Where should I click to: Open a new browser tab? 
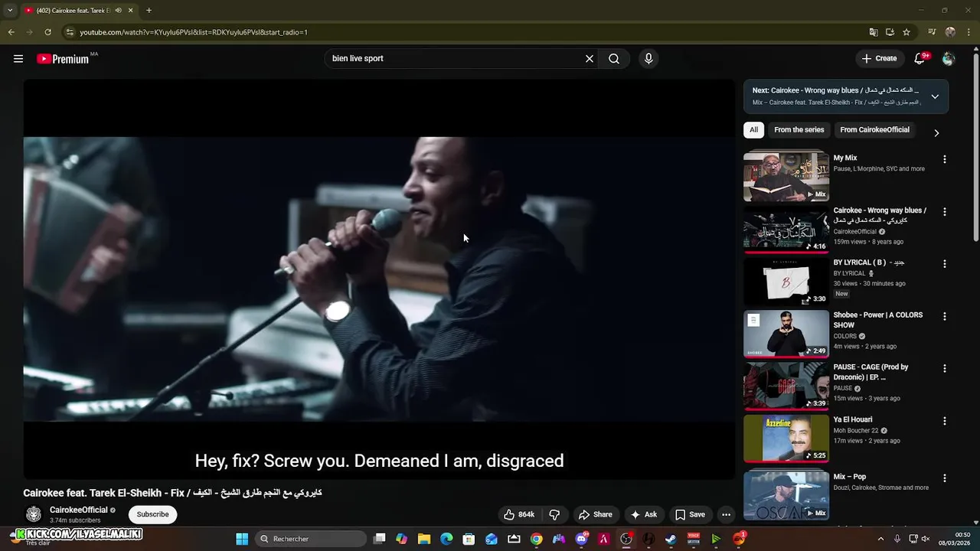coord(149,11)
